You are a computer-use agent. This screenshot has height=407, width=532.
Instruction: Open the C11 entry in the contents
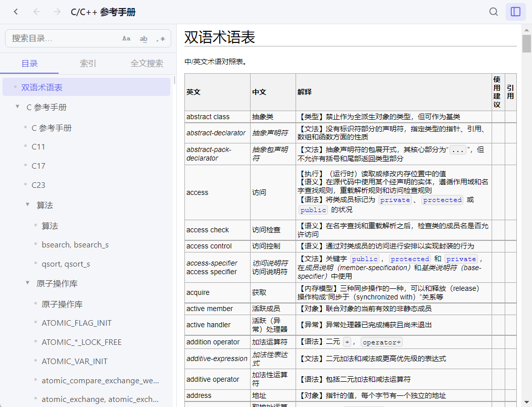38,146
